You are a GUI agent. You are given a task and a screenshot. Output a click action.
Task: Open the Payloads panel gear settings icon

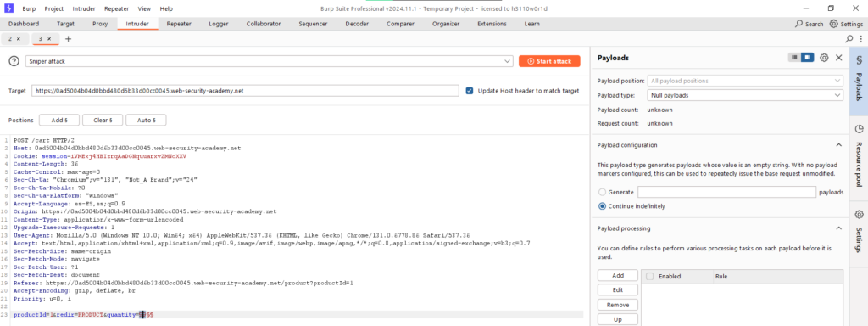[824, 58]
